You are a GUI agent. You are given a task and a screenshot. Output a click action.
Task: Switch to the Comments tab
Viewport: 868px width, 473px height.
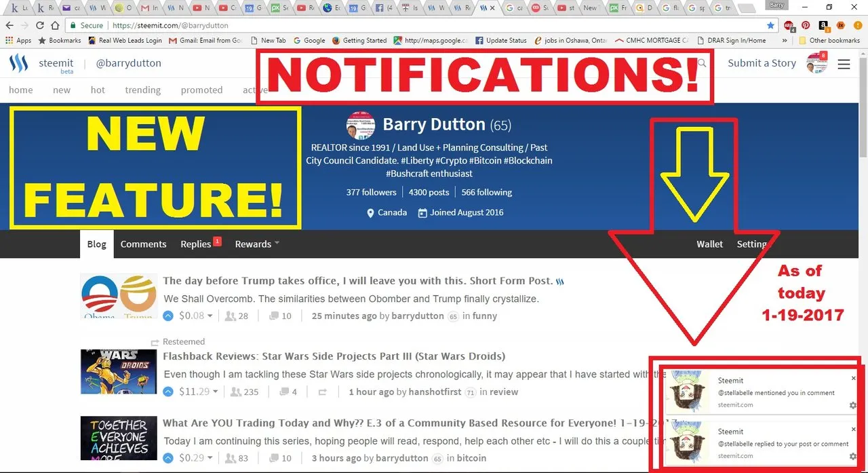(x=143, y=244)
